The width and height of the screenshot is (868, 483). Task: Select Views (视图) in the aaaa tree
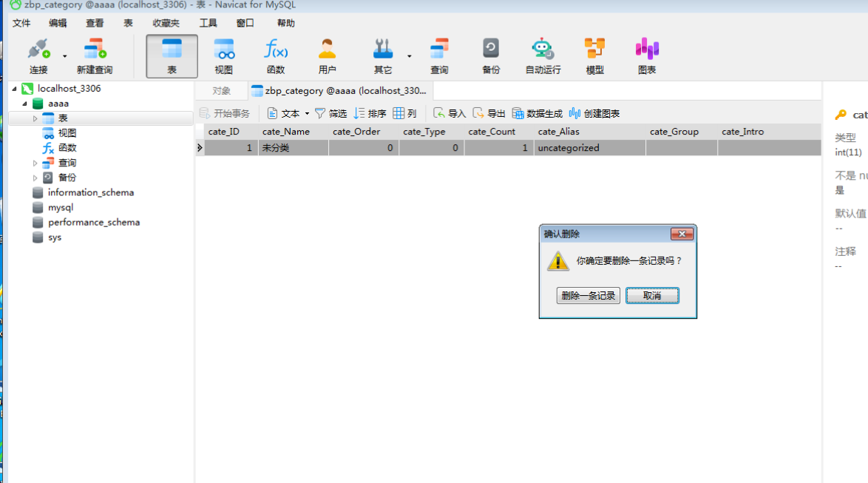pos(67,133)
